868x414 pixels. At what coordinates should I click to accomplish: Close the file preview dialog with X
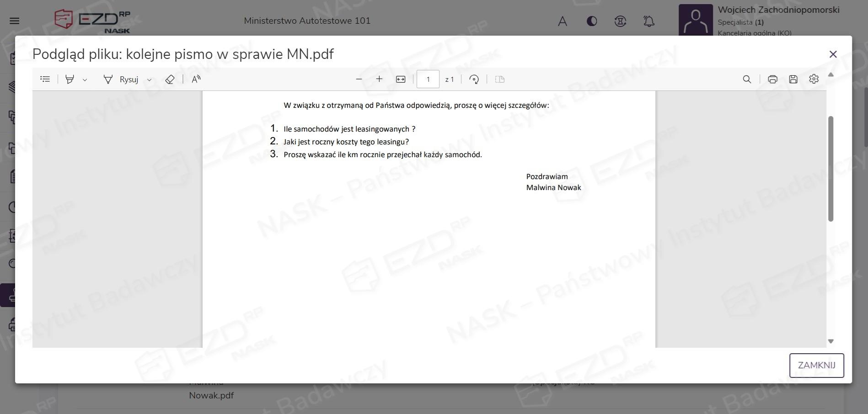point(833,54)
